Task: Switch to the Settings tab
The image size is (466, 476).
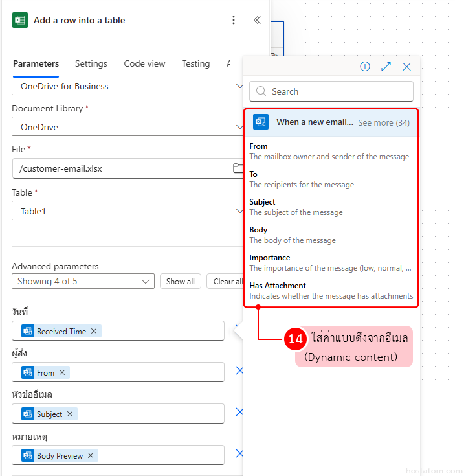Action: (91, 63)
